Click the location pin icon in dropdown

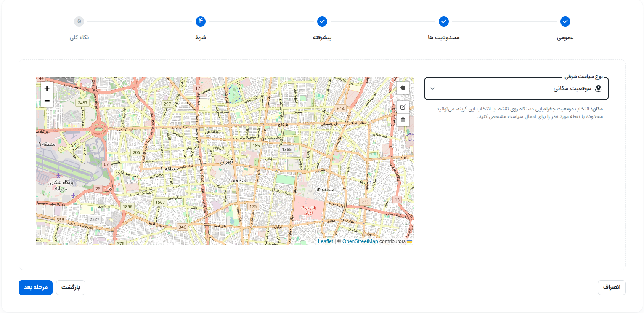(x=599, y=88)
